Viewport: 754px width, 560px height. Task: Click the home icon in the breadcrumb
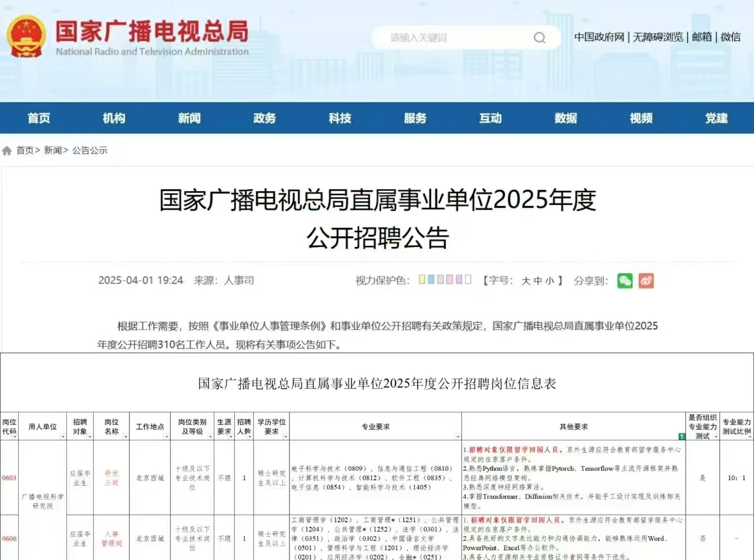coord(7,151)
